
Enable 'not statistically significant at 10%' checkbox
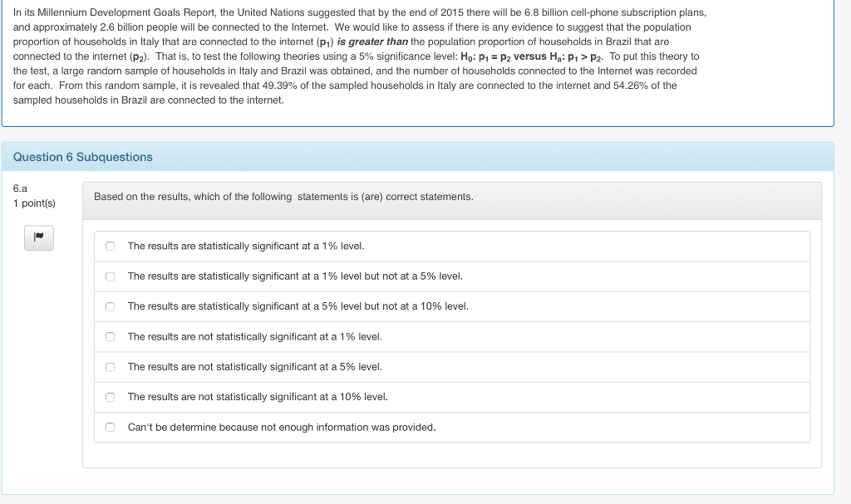110,397
